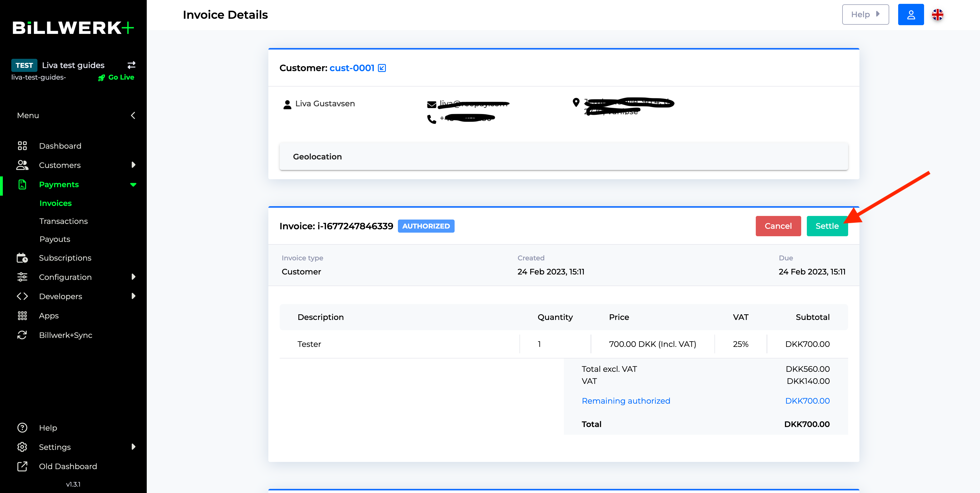Click the Billwerk+ logo

(73, 28)
